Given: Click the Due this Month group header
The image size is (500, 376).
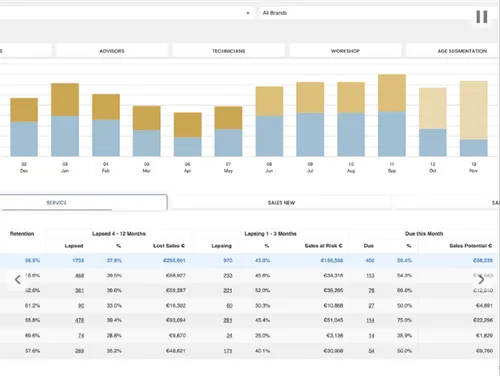Looking at the screenshot, I should tap(424, 234).
